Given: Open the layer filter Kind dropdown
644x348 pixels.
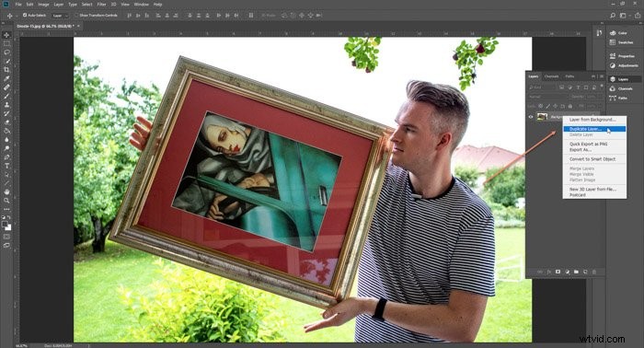Looking at the screenshot, I should tap(542, 87).
